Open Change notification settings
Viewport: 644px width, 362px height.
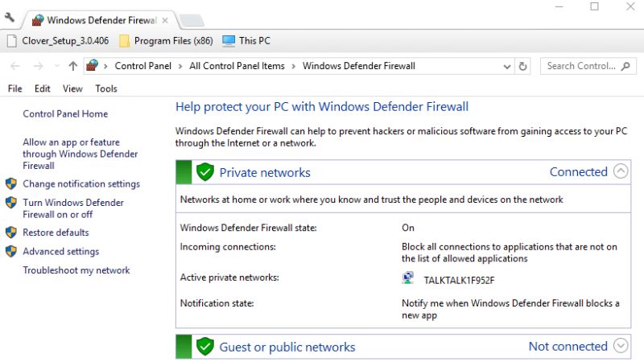[x=81, y=184]
